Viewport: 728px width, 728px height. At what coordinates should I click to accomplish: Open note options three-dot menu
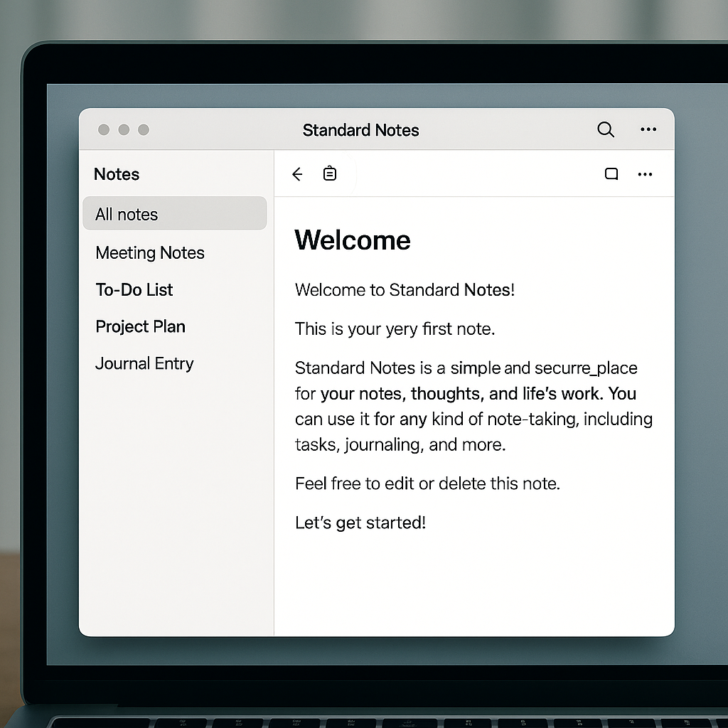point(645,175)
